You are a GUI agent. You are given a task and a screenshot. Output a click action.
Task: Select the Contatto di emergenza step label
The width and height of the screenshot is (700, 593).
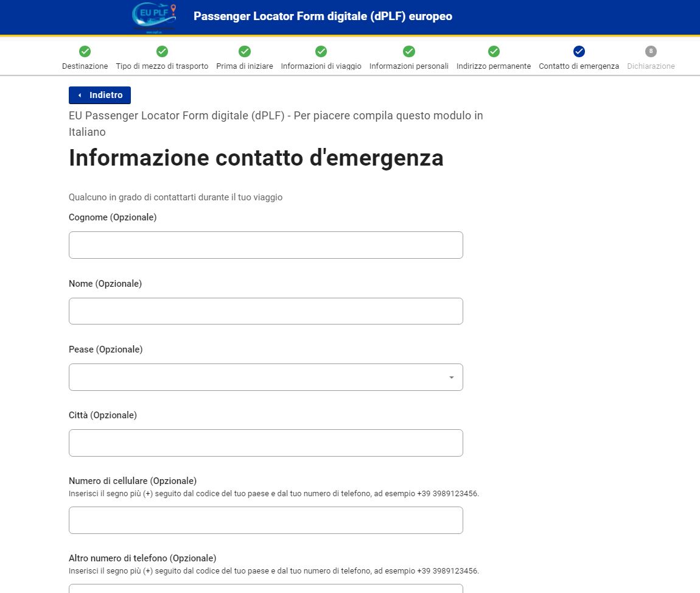pos(579,66)
